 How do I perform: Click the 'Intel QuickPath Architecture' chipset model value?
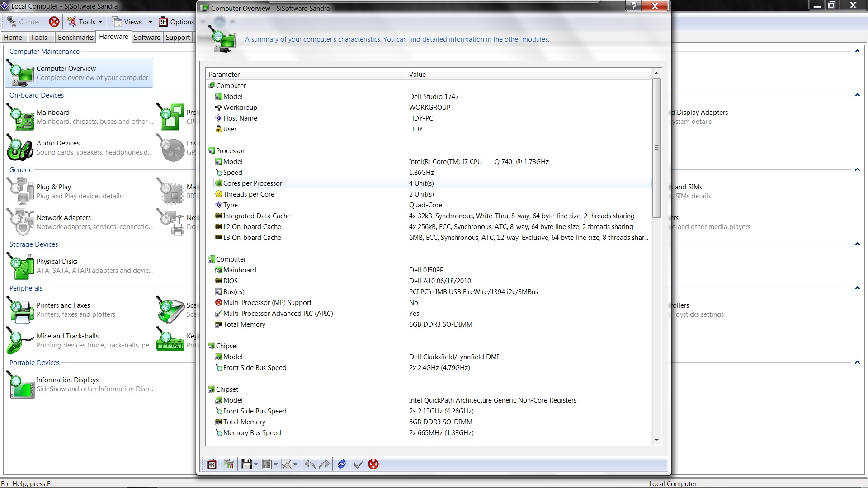pyautogui.click(x=492, y=400)
